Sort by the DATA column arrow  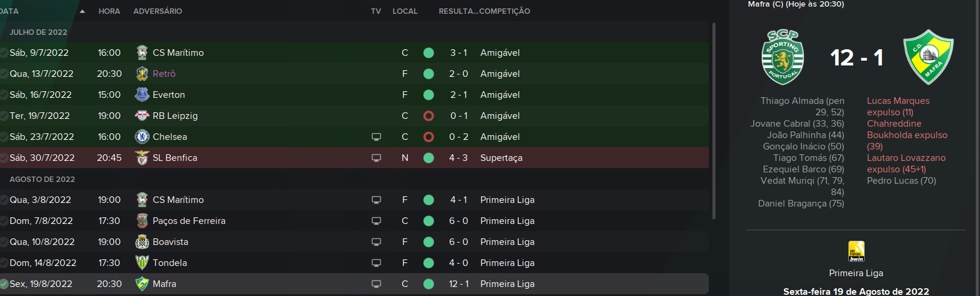[82, 11]
